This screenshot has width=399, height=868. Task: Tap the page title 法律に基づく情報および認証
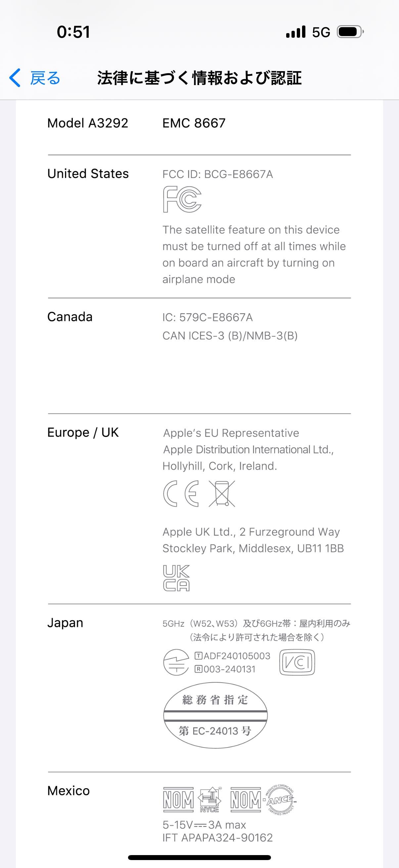[199, 78]
